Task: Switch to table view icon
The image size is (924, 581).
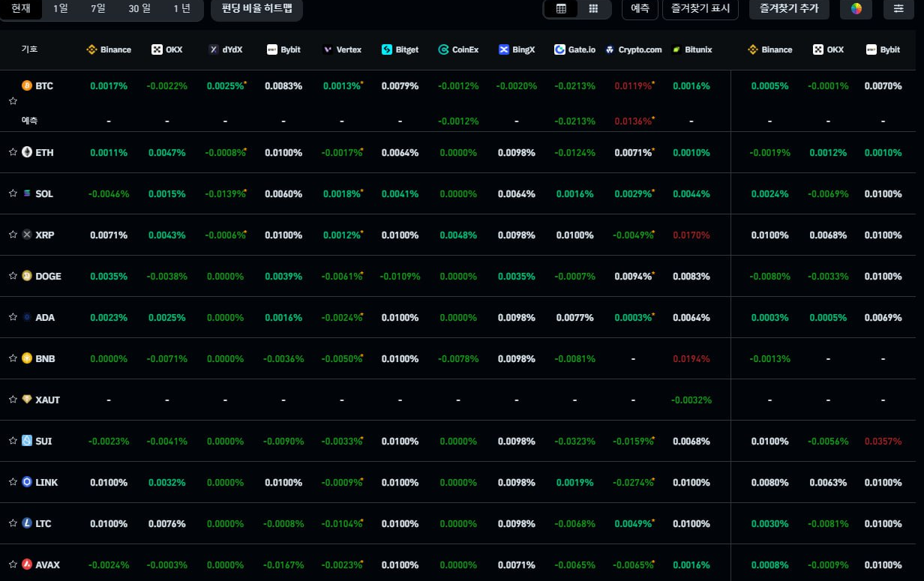Action: pyautogui.click(x=561, y=8)
